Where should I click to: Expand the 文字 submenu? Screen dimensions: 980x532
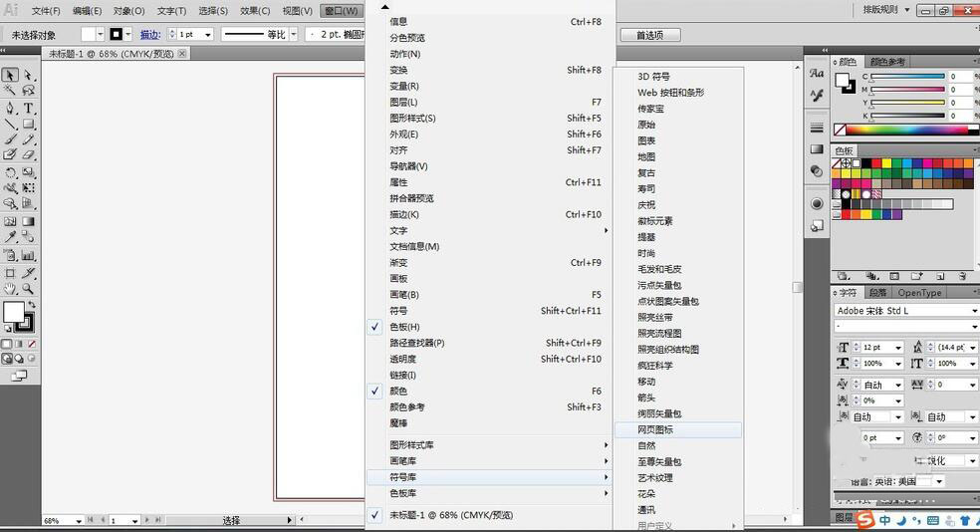pyautogui.click(x=487, y=231)
